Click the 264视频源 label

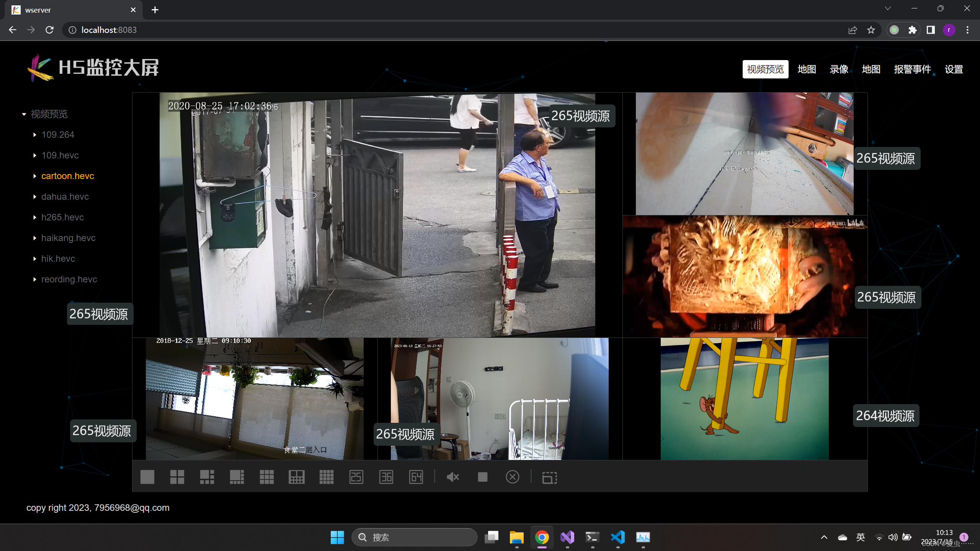[885, 416]
